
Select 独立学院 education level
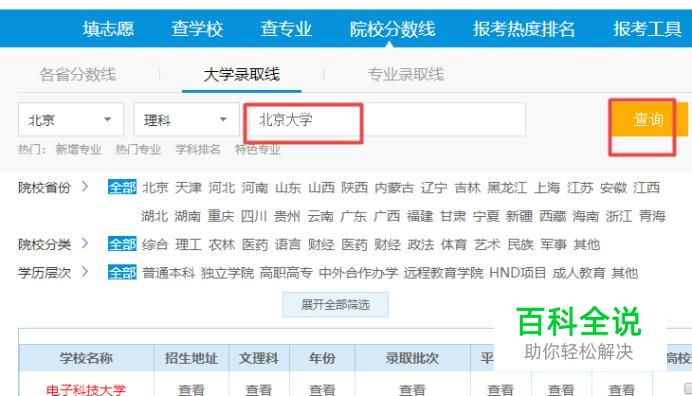227,273
